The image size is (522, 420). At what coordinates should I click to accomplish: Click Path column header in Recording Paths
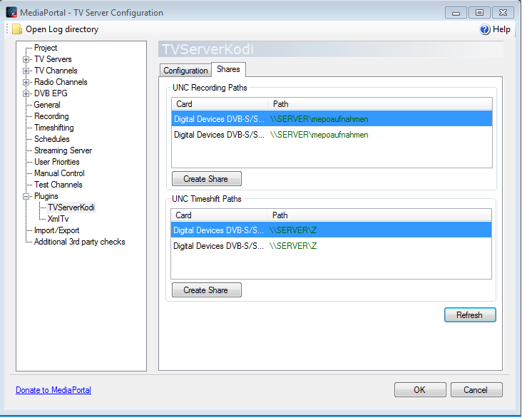pyautogui.click(x=380, y=104)
